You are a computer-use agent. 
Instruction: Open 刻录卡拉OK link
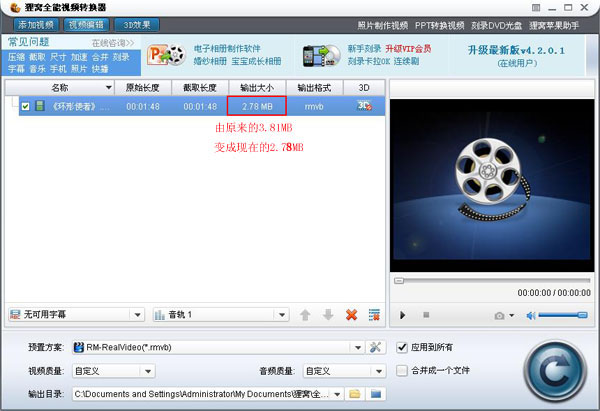[x=369, y=61]
